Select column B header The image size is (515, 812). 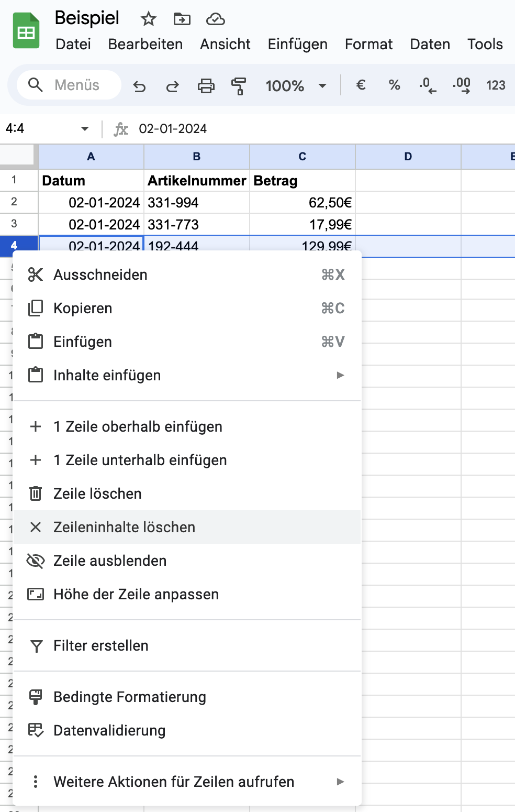197,157
